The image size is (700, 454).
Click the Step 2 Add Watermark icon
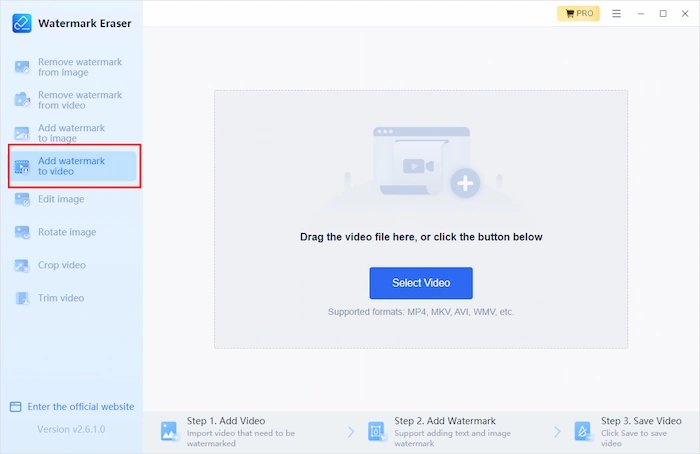[x=376, y=431]
